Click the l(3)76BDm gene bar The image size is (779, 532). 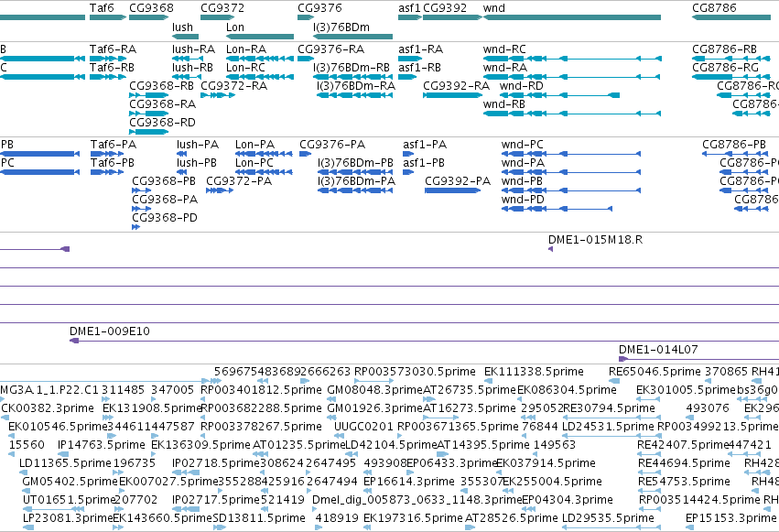click(x=352, y=37)
